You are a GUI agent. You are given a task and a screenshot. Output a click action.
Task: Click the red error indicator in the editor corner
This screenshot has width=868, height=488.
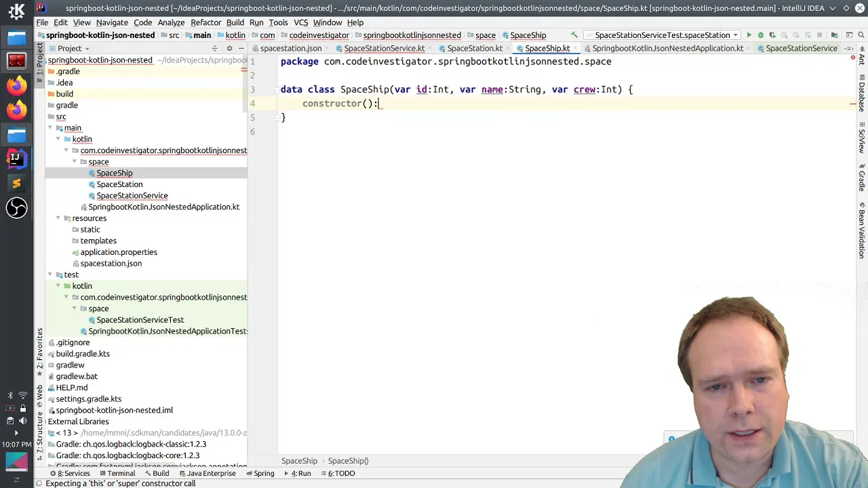coord(852,58)
